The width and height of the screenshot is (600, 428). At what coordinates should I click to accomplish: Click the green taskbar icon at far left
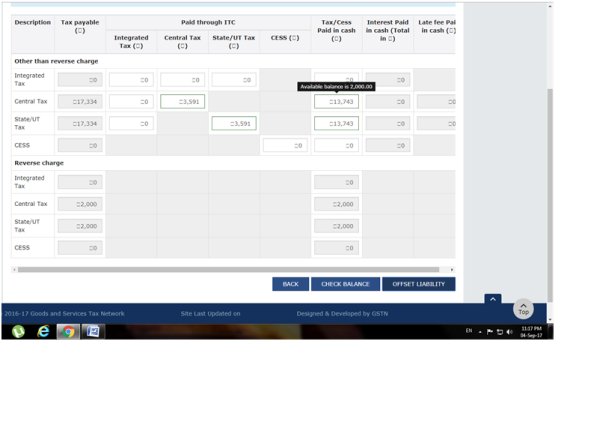[x=18, y=331]
